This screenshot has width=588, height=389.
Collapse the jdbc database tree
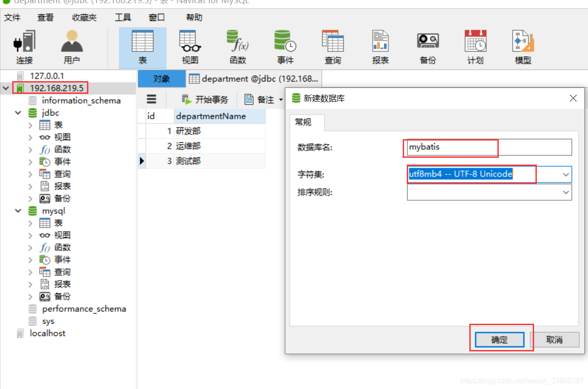pos(18,112)
